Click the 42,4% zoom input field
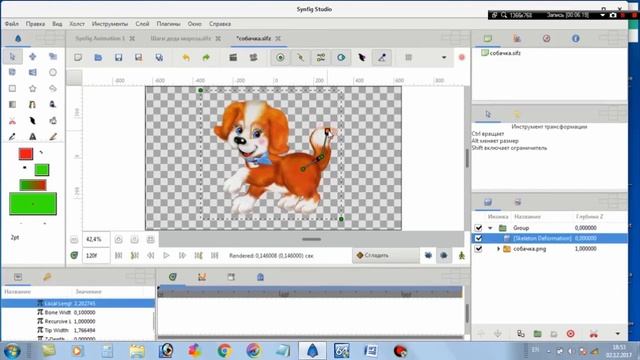Screen dimensions: 640x360 pyautogui.click(x=96, y=239)
